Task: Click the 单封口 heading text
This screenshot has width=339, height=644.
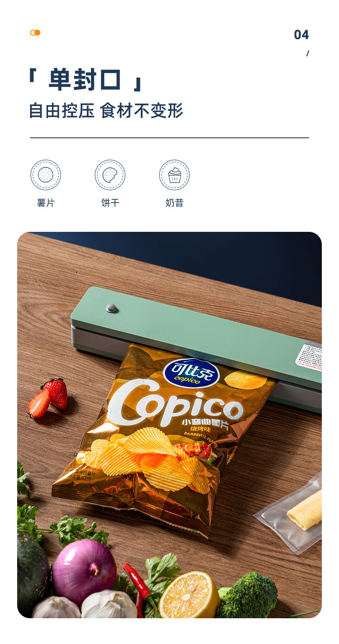Action: coord(85,80)
